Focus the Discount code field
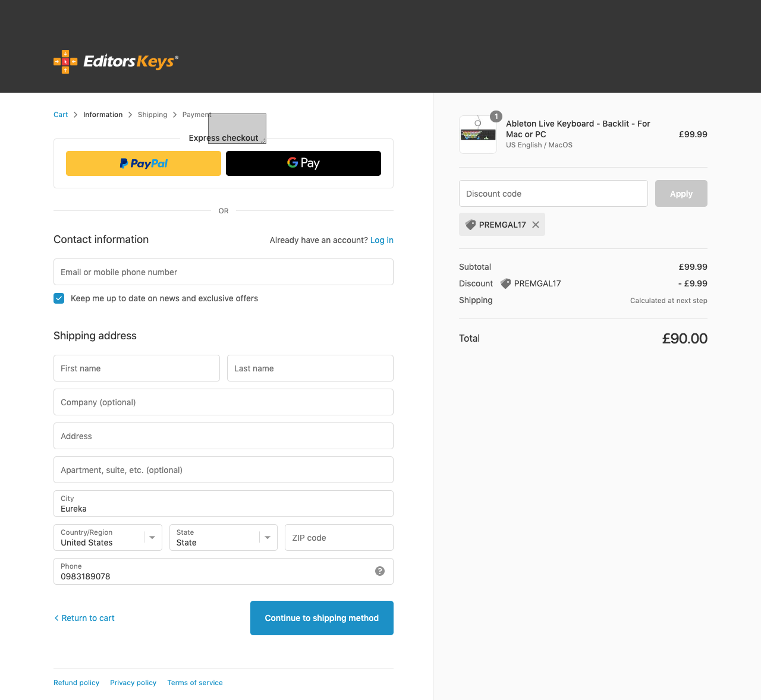The height and width of the screenshot is (700, 761). pos(554,194)
